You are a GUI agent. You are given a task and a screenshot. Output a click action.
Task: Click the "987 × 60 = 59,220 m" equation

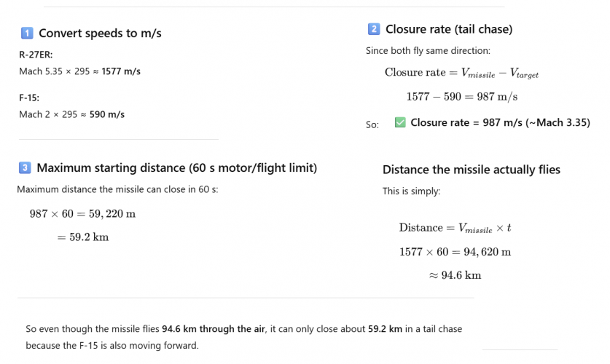[82, 214]
